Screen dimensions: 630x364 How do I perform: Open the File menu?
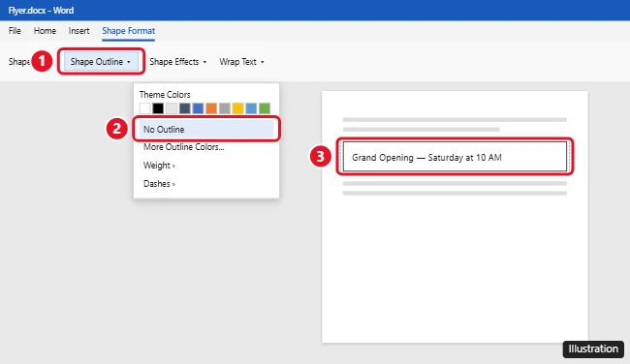(15, 31)
